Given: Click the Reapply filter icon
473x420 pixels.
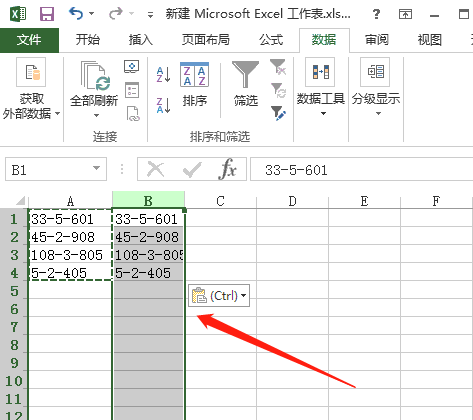Looking at the screenshot, I should (278, 90).
